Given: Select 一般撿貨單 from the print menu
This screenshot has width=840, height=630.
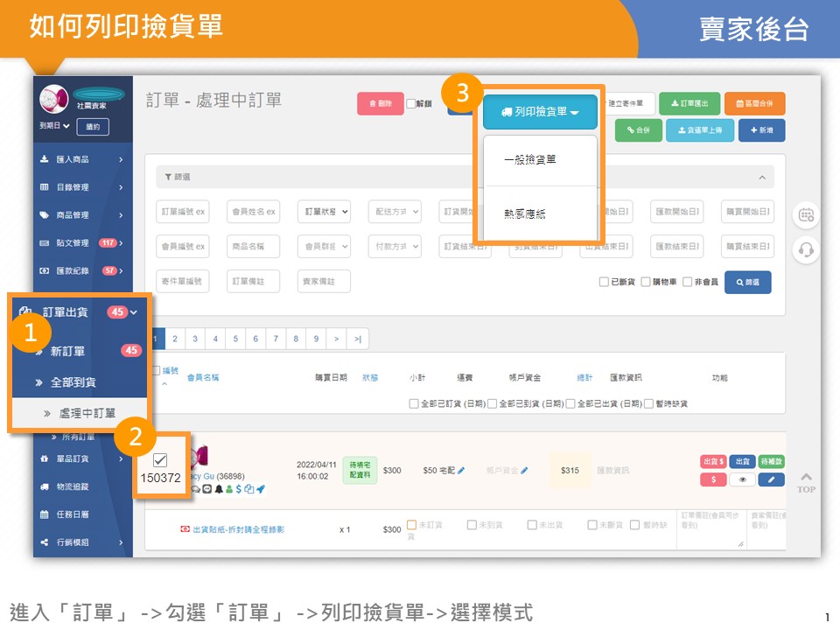Looking at the screenshot, I should pyautogui.click(x=535, y=160).
